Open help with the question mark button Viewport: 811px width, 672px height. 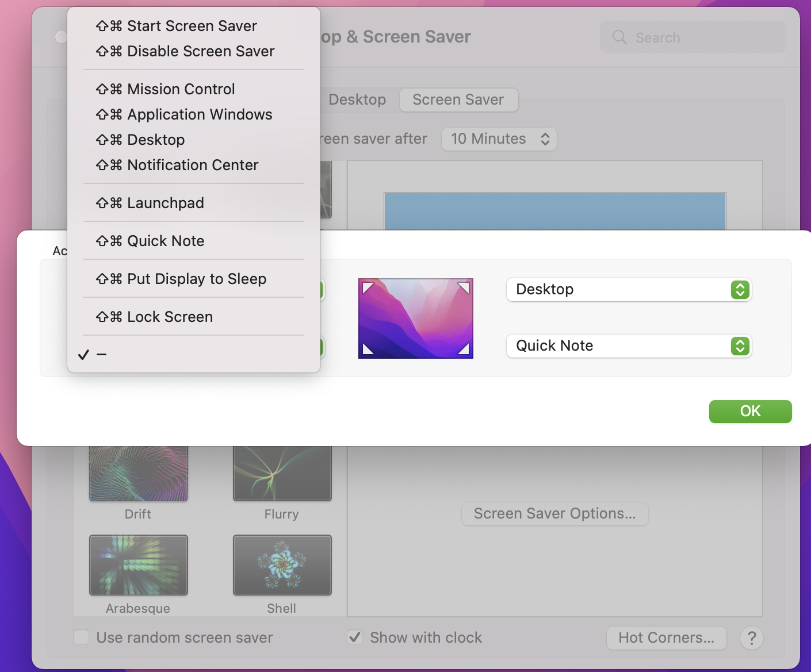click(x=752, y=638)
